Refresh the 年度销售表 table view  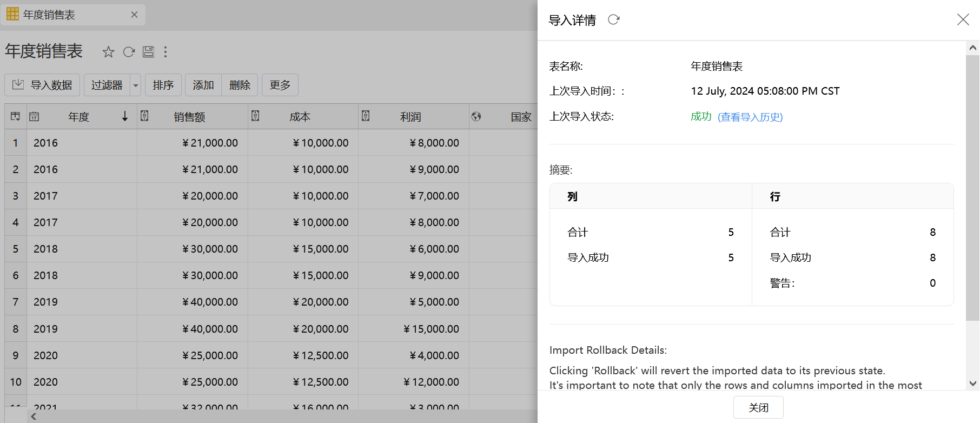pyautogui.click(x=129, y=52)
